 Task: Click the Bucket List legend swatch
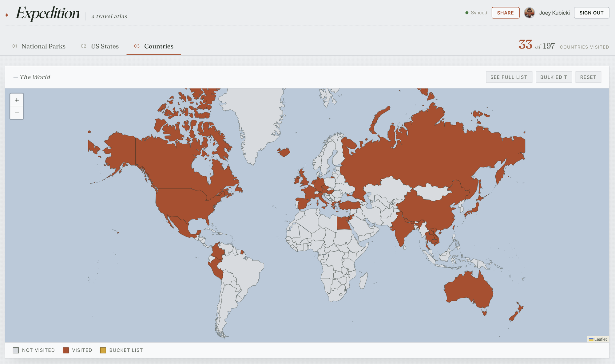(103, 350)
